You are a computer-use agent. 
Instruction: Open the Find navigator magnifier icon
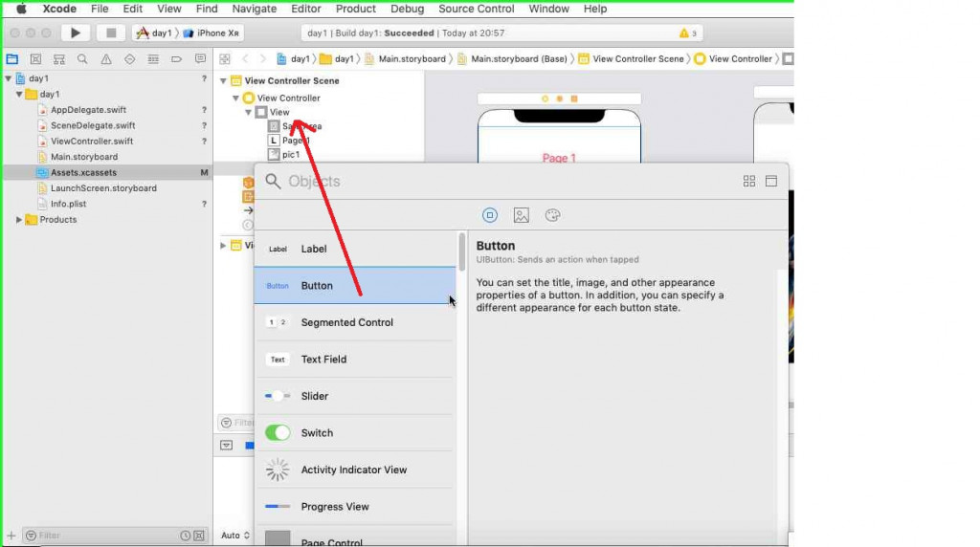point(82,59)
